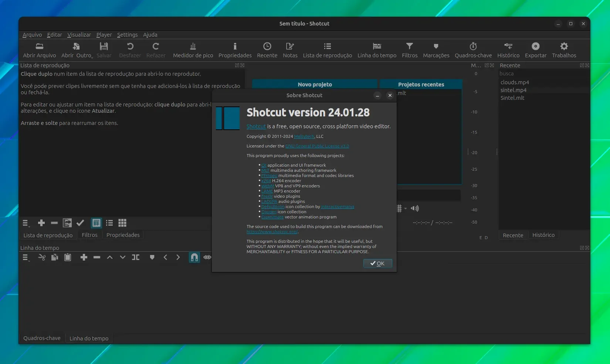Click the minus icon in playlist toolbar

coord(54,223)
